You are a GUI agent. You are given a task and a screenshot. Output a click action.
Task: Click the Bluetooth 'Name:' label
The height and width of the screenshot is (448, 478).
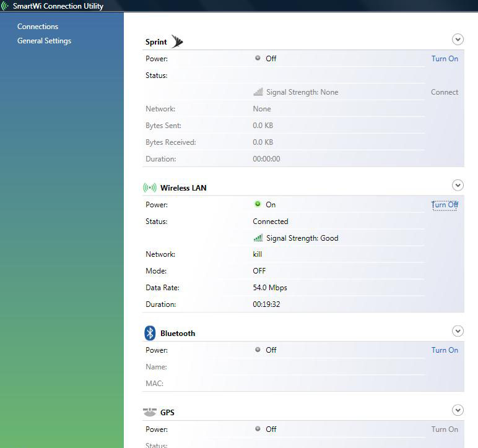pos(156,367)
